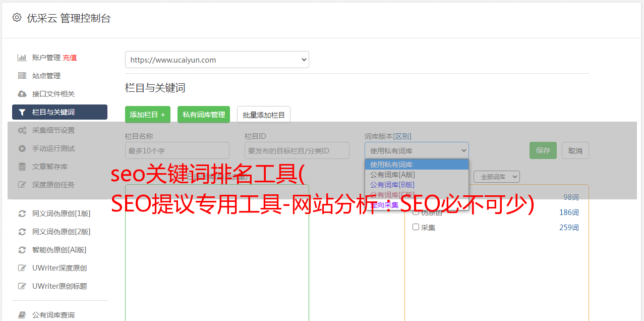
Task: Click the refresh icon for 同义词伪原创[1版]
Action: 22,213
